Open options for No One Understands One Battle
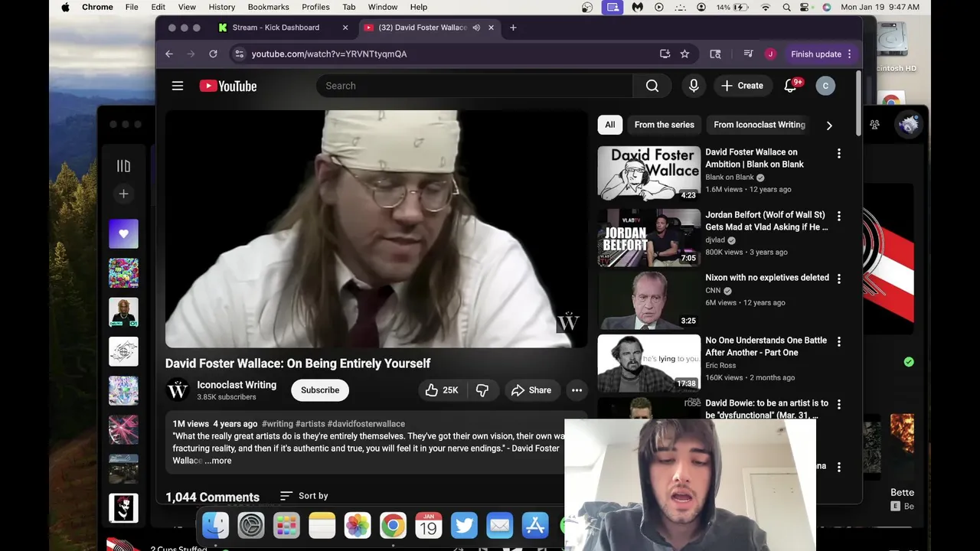 pyautogui.click(x=839, y=342)
